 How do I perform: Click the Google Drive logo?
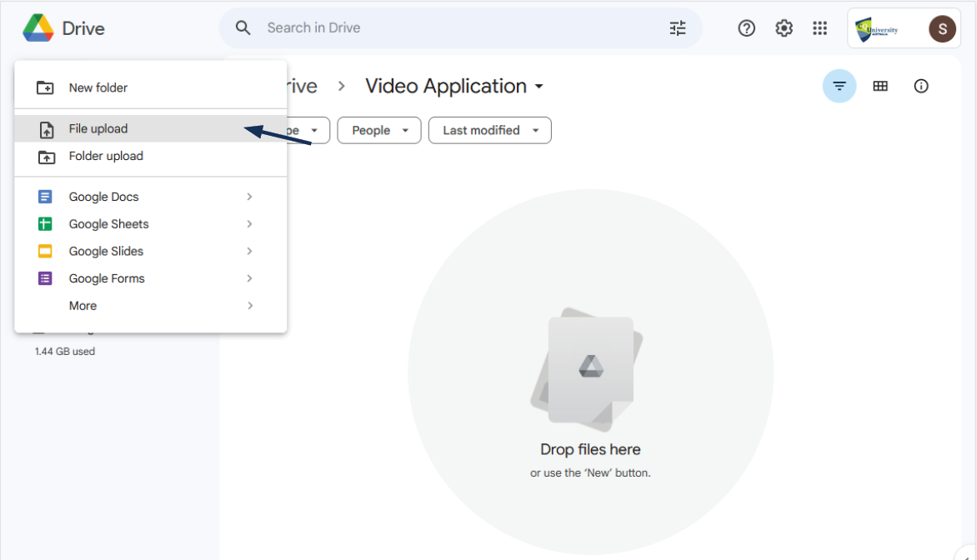(38, 28)
